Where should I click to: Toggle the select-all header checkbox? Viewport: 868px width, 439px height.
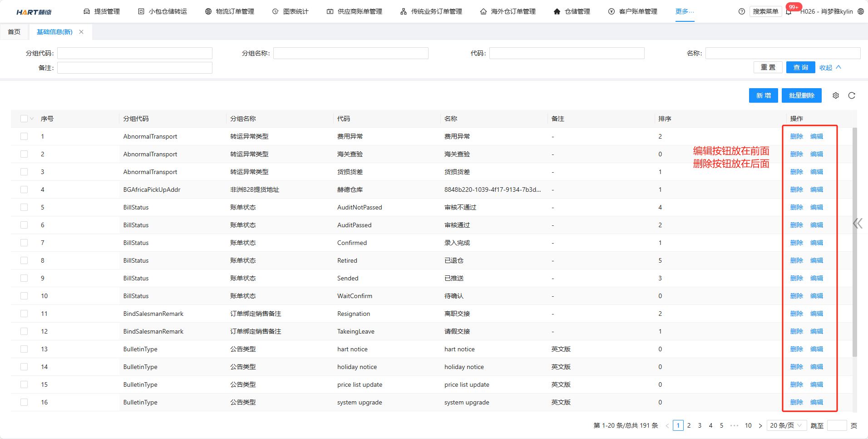[x=24, y=119]
